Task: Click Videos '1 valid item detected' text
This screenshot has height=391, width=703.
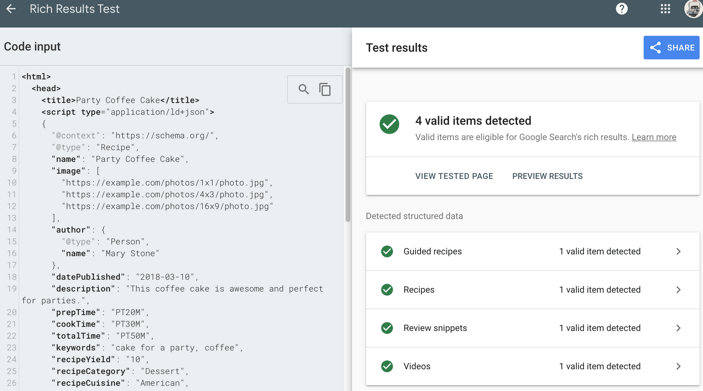Action: click(x=599, y=366)
